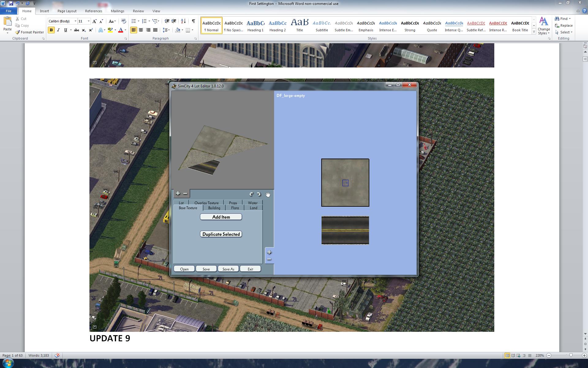Select the pan hand tool in Lot Editor
This screenshot has height=368, width=588.
click(268, 194)
